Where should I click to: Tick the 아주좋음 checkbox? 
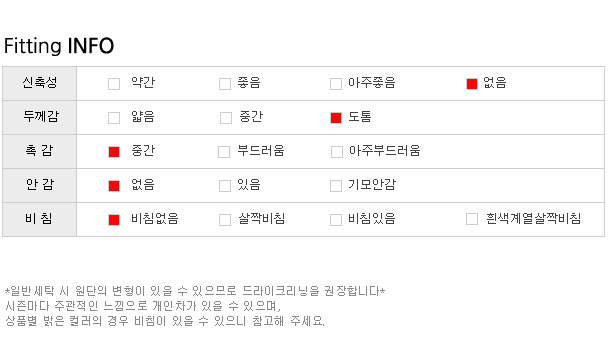click(x=336, y=84)
